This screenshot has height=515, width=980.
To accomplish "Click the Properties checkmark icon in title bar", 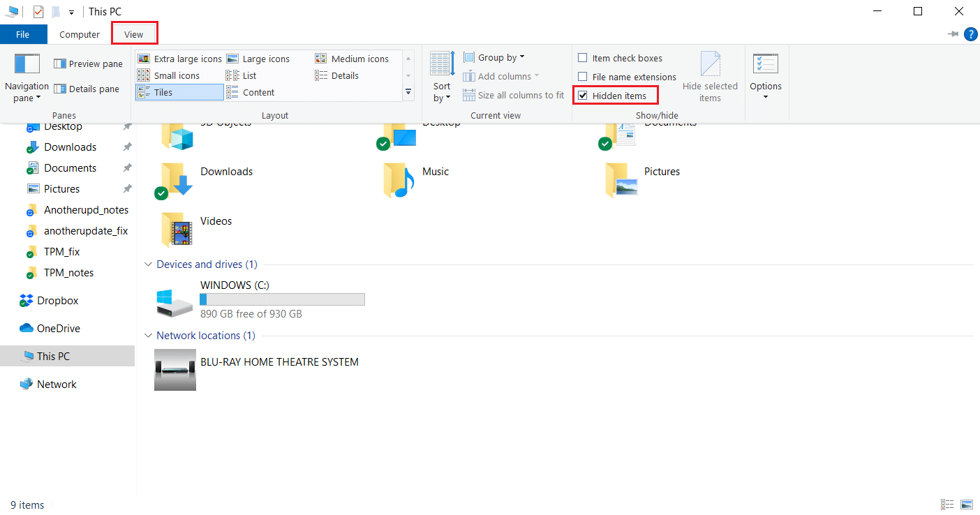I will tap(38, 11).
